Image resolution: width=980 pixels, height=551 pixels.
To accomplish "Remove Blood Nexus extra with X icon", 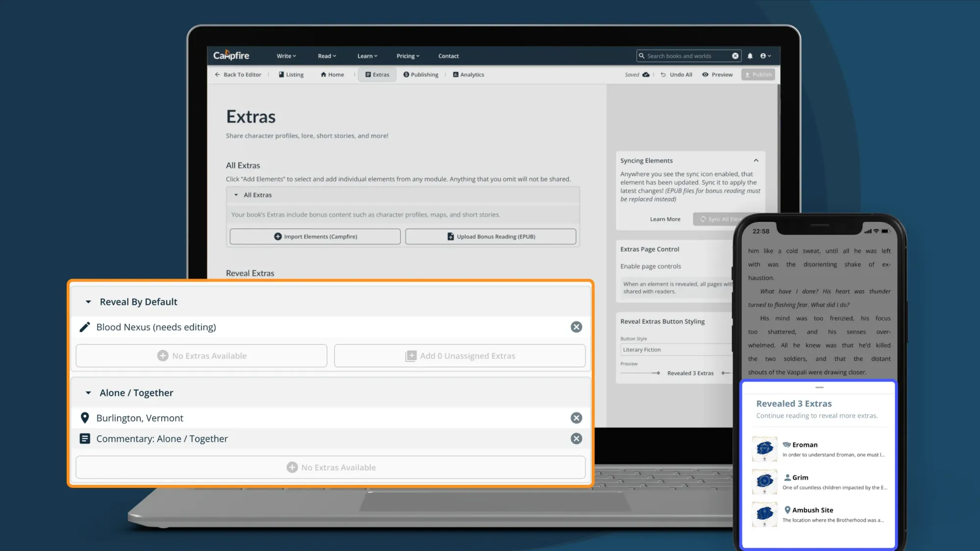I will [x=576, y=327].
